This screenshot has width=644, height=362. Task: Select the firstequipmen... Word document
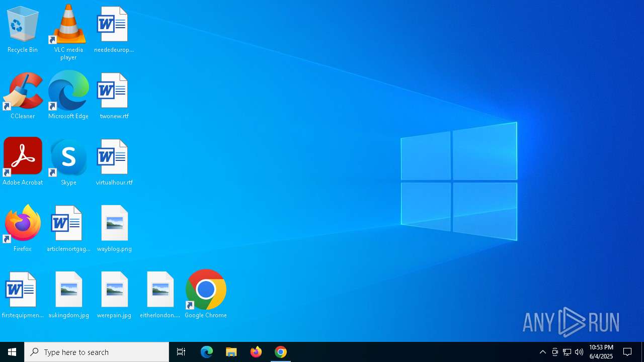coord(23,295)
